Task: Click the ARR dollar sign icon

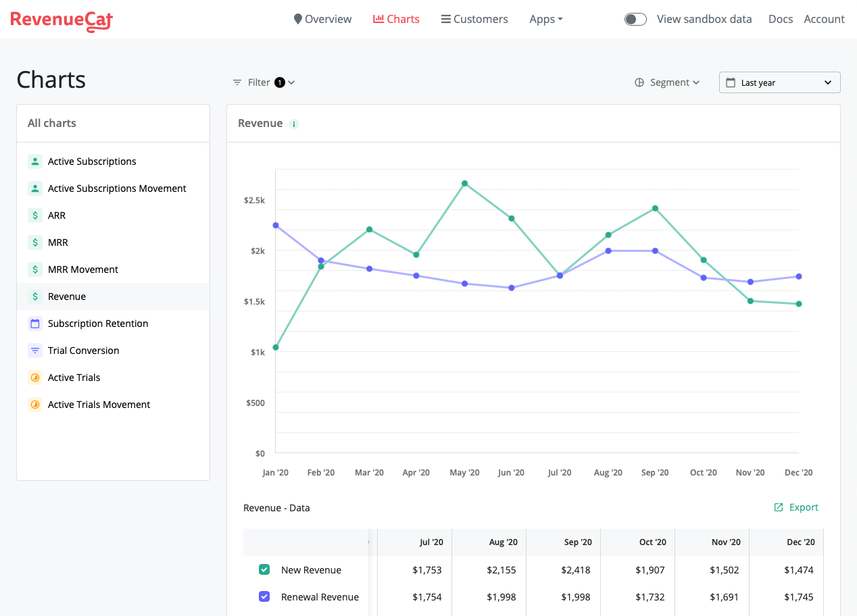Action: [x=35, y=215]
